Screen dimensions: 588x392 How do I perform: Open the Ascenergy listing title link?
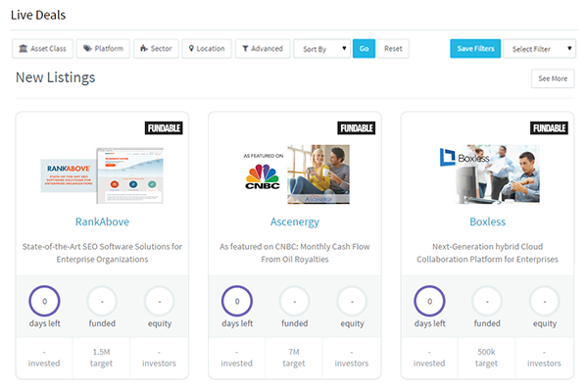pos(295,221)
